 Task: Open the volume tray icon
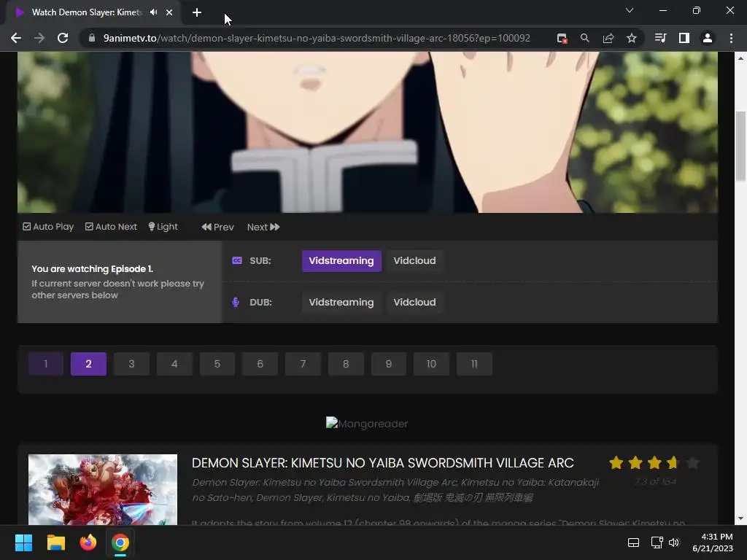(673, 542)
